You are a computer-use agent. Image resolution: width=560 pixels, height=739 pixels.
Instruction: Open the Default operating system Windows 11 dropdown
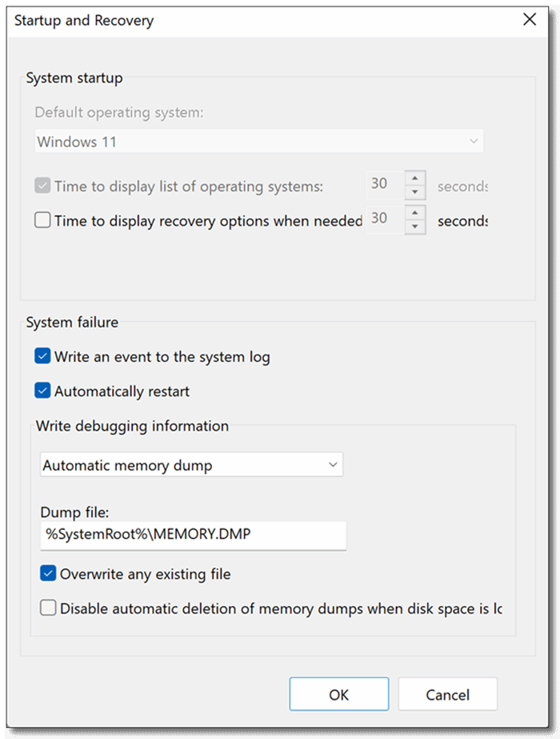point(259,142)
